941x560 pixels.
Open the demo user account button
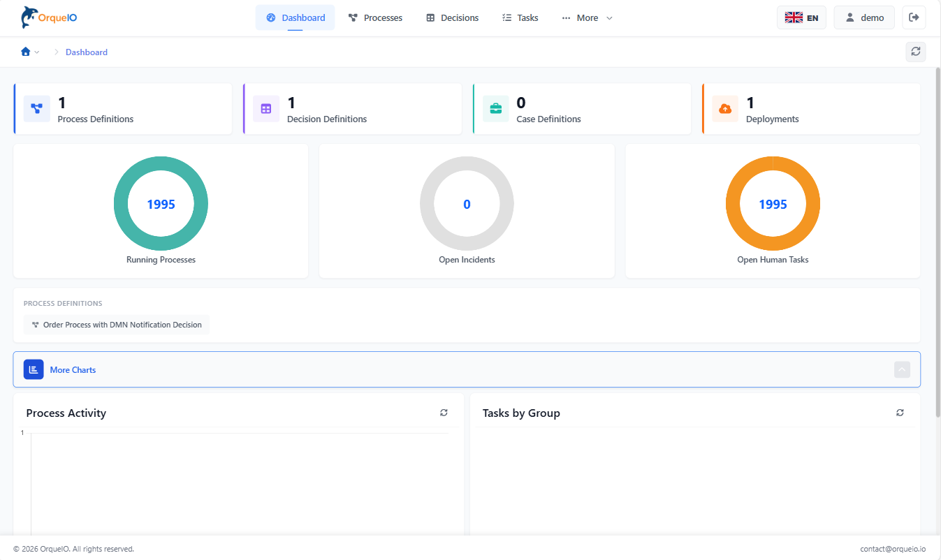[863, 17]
